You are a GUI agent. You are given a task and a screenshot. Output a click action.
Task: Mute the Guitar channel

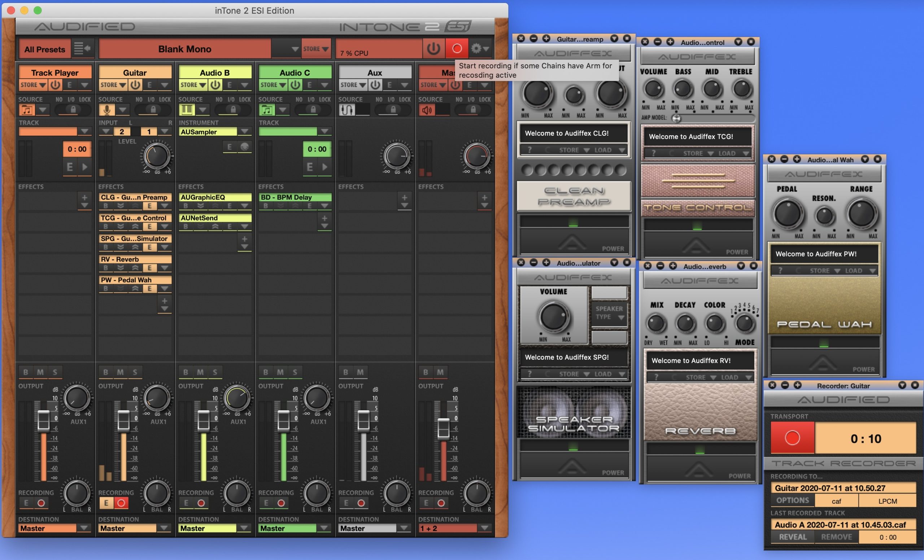click(x=120, y=372)
